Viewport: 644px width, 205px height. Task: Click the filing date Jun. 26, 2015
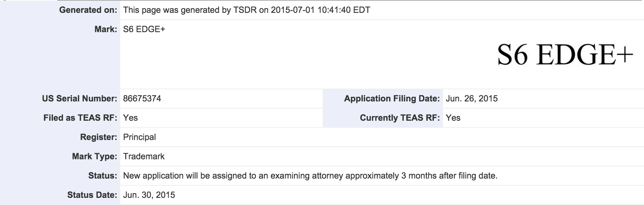click(472, 99)
